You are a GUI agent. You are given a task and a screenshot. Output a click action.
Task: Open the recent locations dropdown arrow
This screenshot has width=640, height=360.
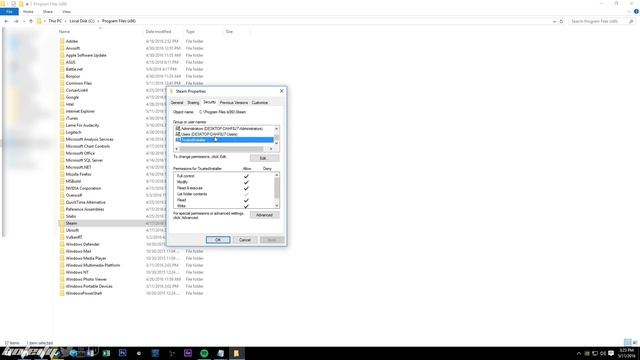click(24, 21)
